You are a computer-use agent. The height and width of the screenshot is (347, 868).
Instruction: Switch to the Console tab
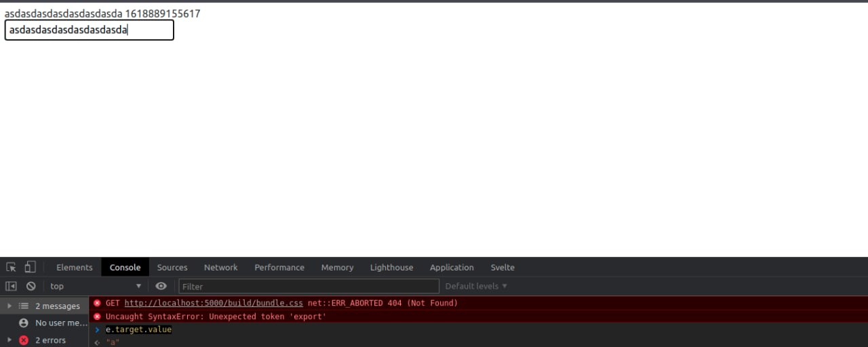click(125, 267)
